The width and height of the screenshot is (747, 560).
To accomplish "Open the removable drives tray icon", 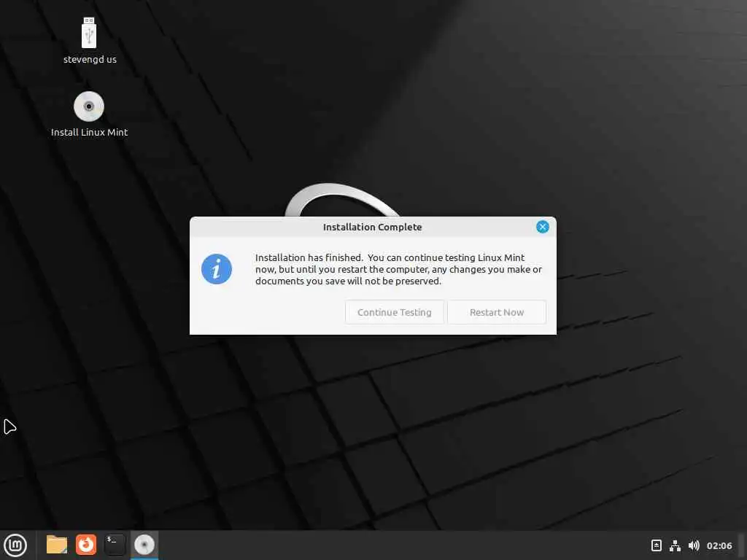I will (x=656, y=545).
